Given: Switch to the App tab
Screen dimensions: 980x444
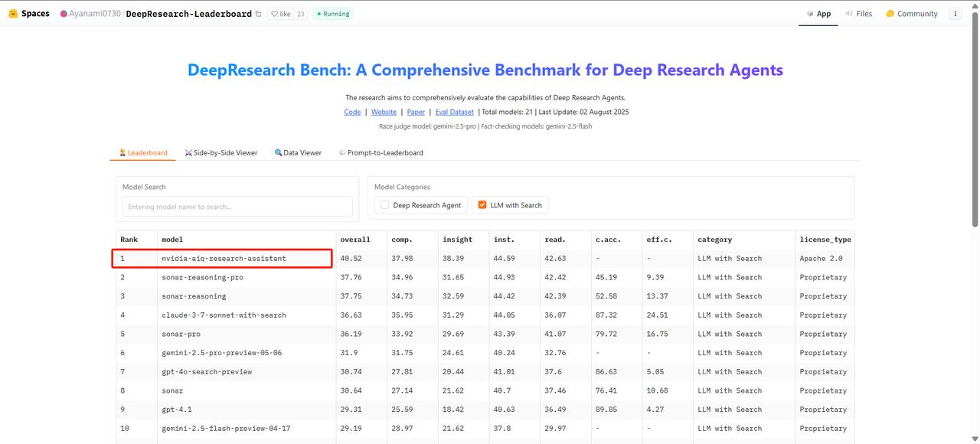Looking at the screenshot, I should [818, 14].
